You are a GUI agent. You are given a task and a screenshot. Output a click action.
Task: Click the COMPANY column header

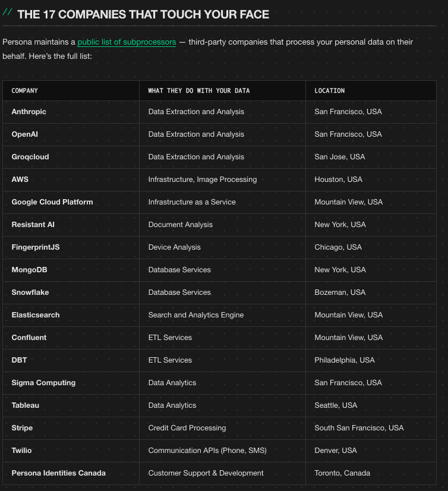tap(24, 91)
